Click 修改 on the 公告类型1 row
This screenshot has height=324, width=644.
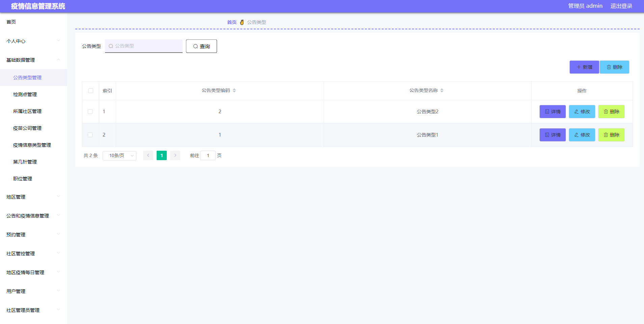[x=582, y=135]
